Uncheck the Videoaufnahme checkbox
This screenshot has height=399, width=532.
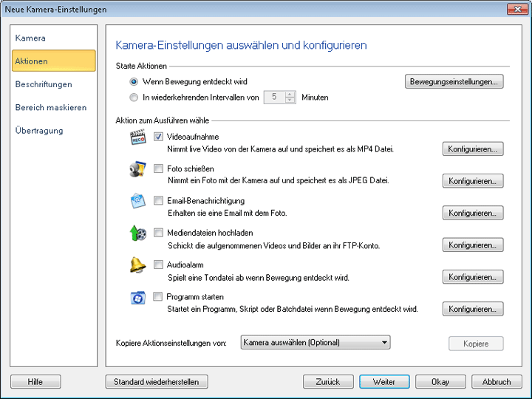click(x=159, y=137)
